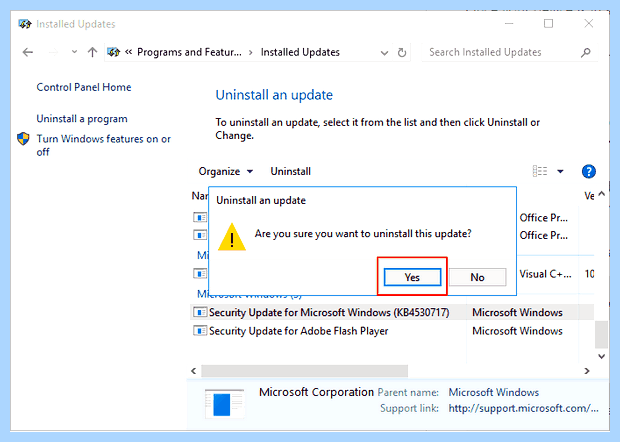The height and width of the screenshot is (442, 620).
Task: Click the address bar control panel icon
Action: pyautogui.click(x=113, y=52)
